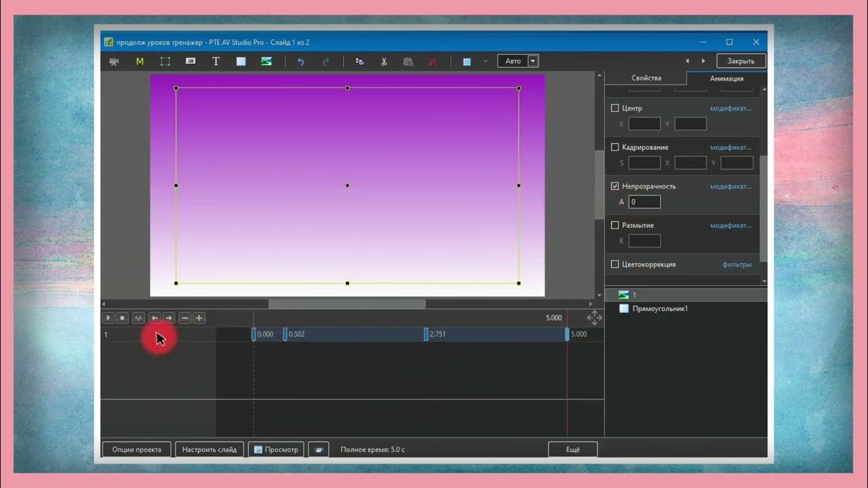
Task: Jump to previous keyframe arrow
Action: tap(155, 318)
